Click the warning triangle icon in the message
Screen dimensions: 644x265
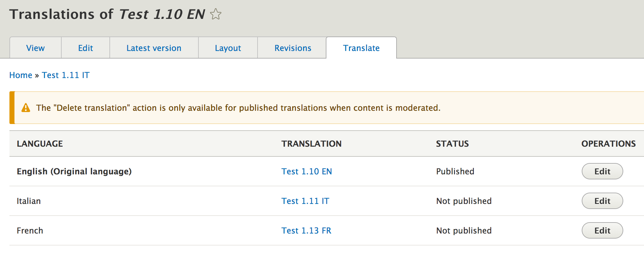(x=26, y=108)
